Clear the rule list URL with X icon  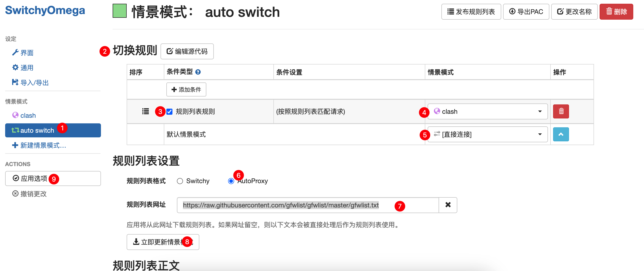[448, 205]
